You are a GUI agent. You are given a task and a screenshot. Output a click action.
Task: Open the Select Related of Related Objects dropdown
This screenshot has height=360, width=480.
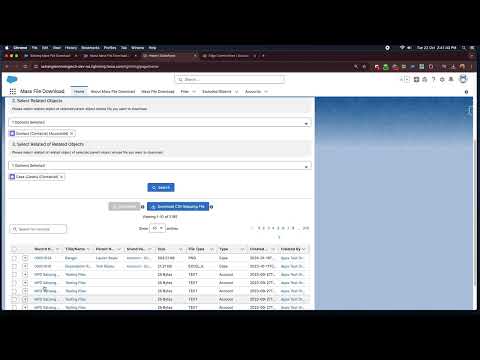tap(160, 166)
